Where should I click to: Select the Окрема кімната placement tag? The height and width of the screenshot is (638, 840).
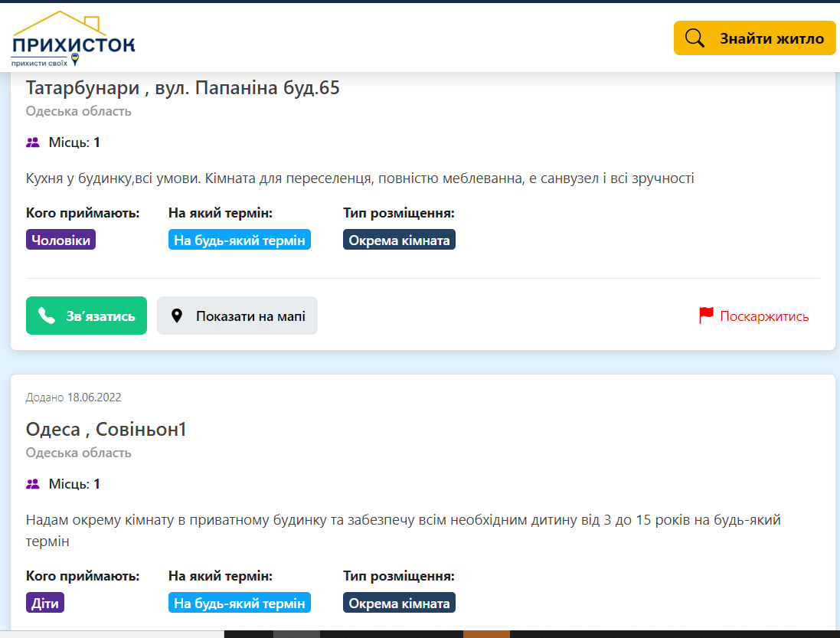point(399,239)
